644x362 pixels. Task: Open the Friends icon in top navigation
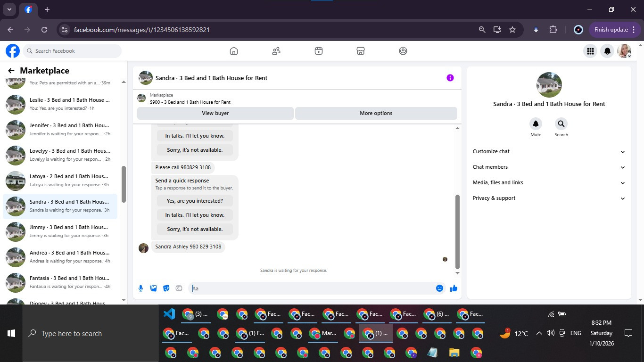pyautogui.click(x=276, y=51)
